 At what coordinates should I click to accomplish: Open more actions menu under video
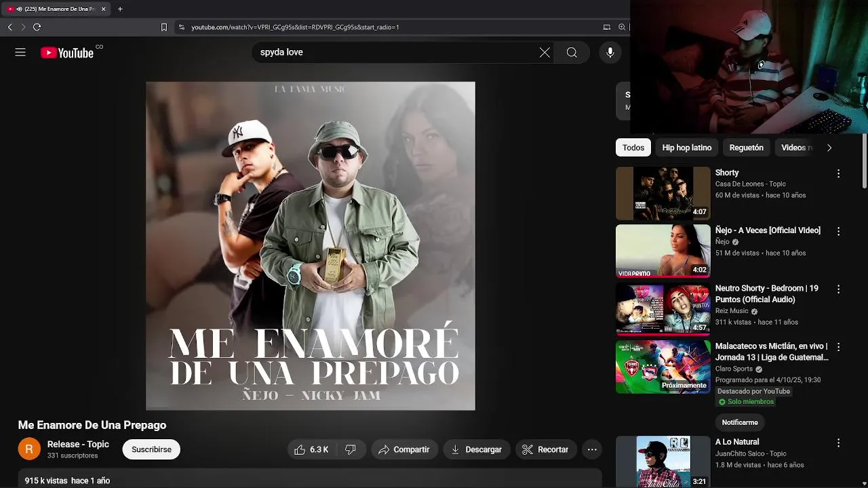pos(592,449)
